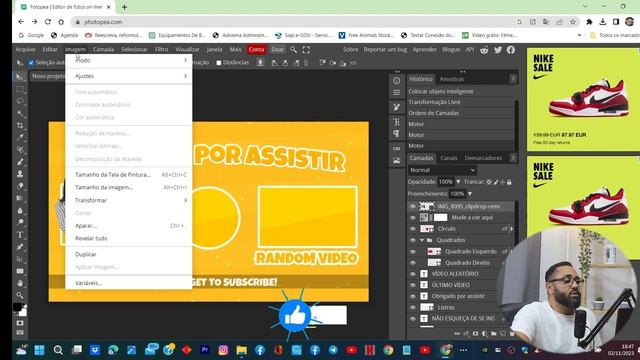Open Photopea Twitter icon link

point(498,50)
